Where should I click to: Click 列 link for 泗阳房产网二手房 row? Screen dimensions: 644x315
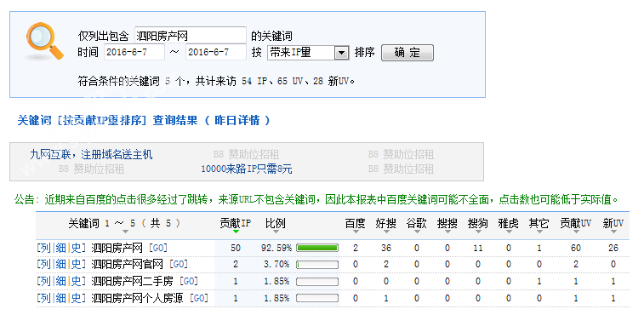[46, 281]
